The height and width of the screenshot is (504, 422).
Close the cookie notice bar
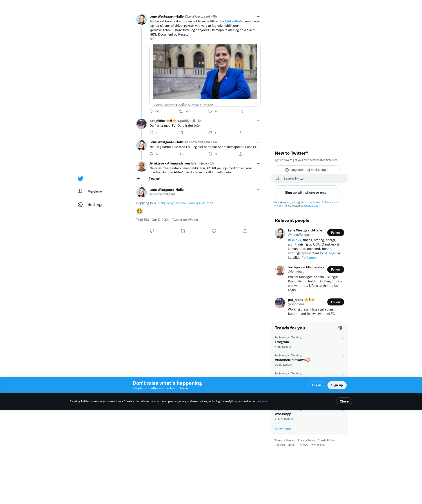(x=344, y=401)
